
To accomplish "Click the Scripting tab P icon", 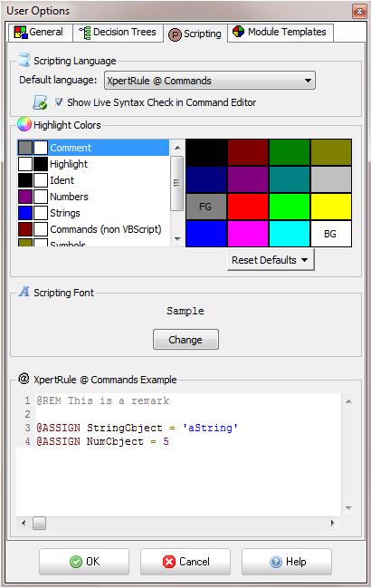I will (175, 34).
